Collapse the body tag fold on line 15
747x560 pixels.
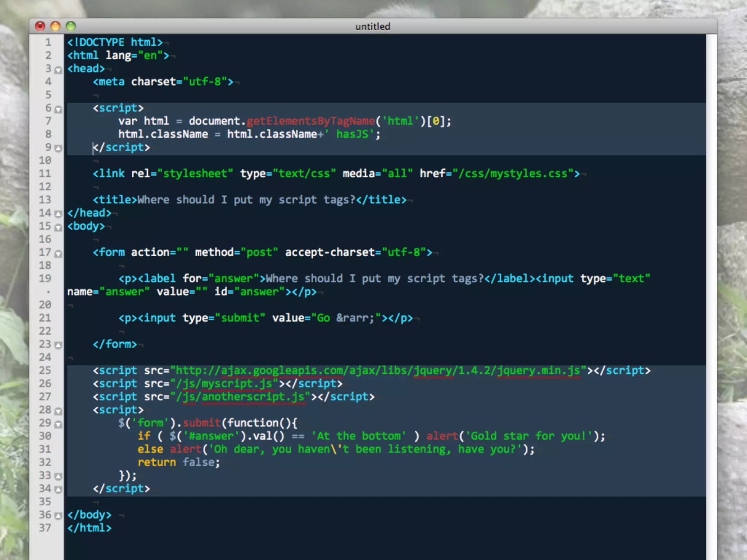[x=58, y=227]
